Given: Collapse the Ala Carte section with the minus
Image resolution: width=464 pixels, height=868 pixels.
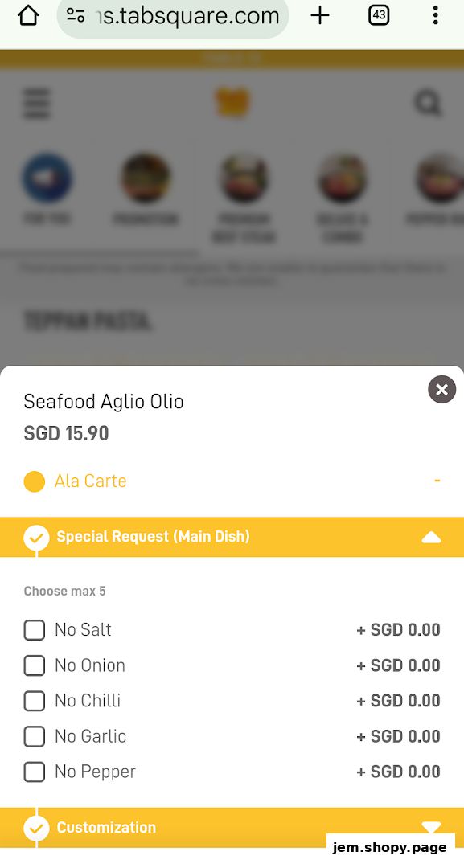Looking at the screenshot, I should point(437,481).
